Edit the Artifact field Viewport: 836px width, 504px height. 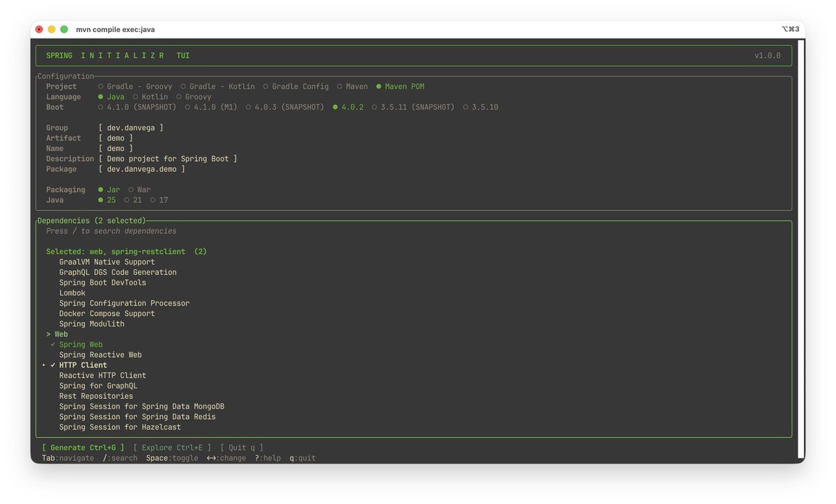pos(116,138)
